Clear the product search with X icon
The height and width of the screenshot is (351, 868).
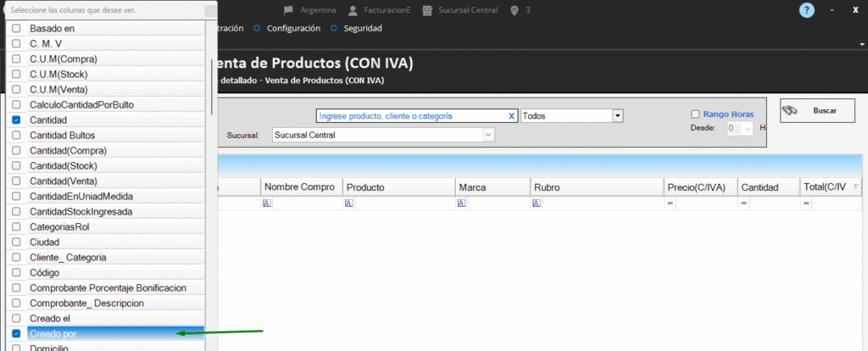click(x=511, y=116)
